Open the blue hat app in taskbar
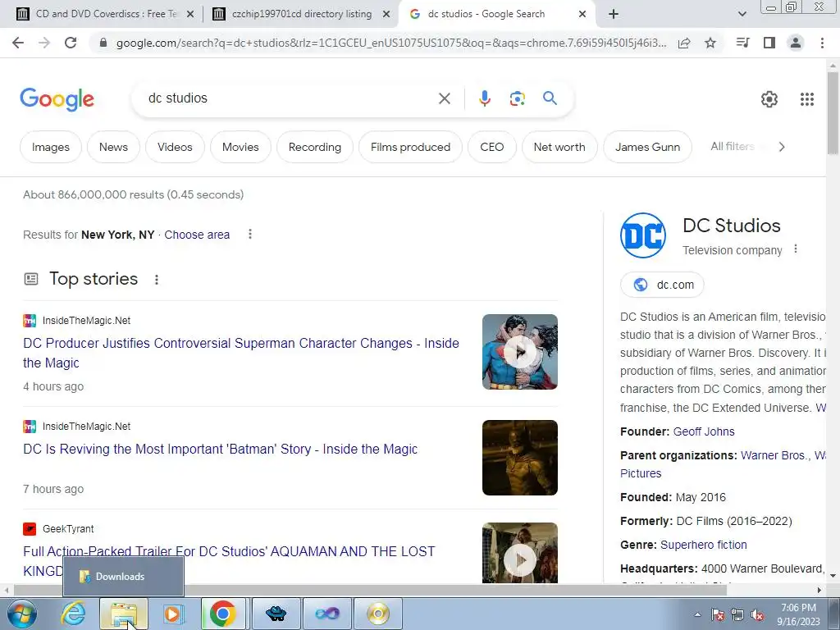The width and height of the screenshot is (840, 630). (x=276, y=614)
